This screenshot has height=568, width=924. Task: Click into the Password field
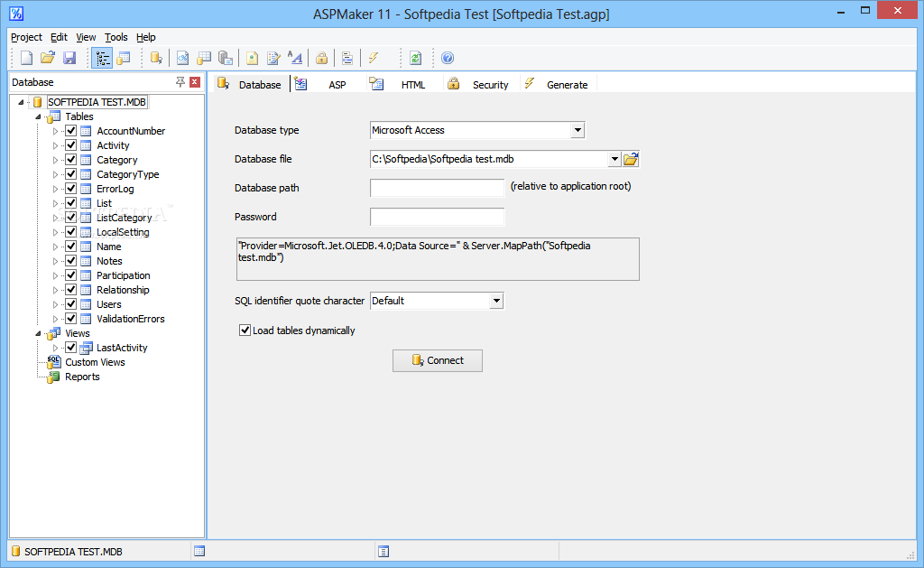(438, 217)
